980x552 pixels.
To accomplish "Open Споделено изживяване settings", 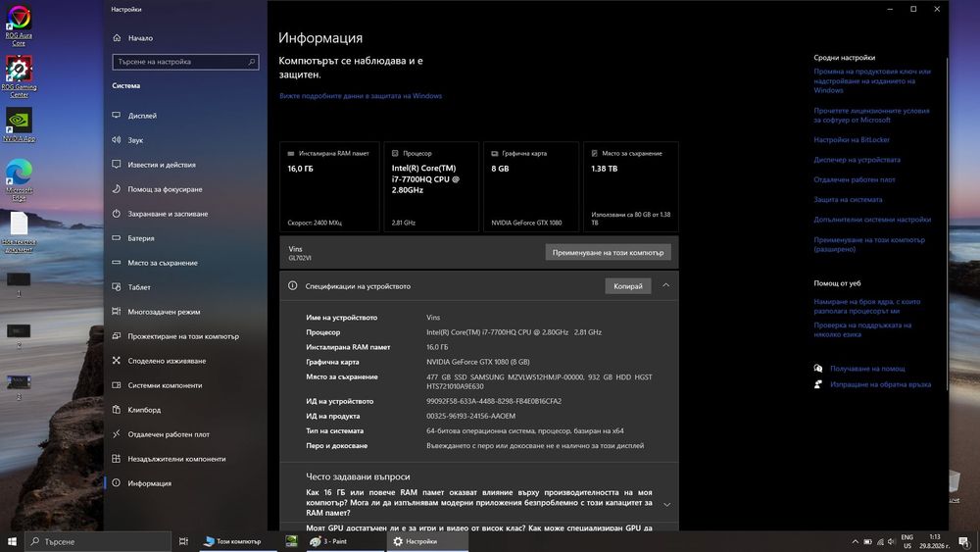I will pos(185,361).
